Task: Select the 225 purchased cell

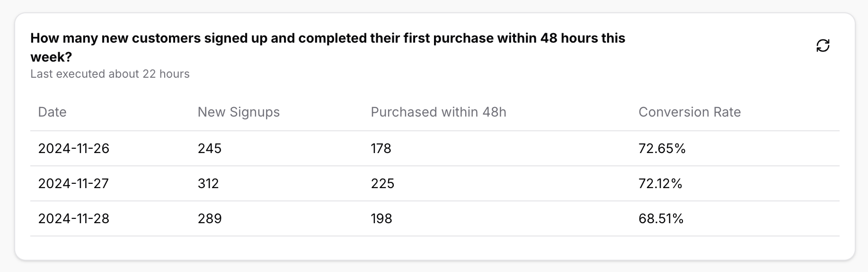Action: click(382, 183)
